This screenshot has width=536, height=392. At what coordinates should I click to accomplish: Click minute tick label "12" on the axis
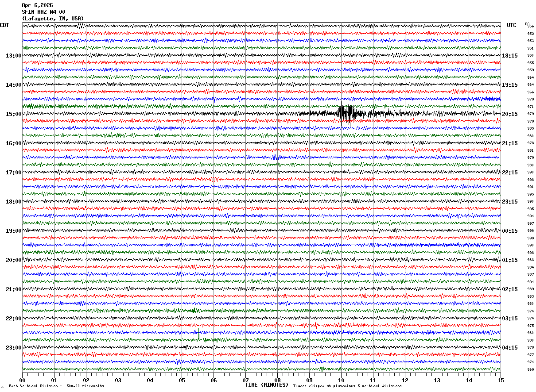pyautogui.click(x=405, y=380)
